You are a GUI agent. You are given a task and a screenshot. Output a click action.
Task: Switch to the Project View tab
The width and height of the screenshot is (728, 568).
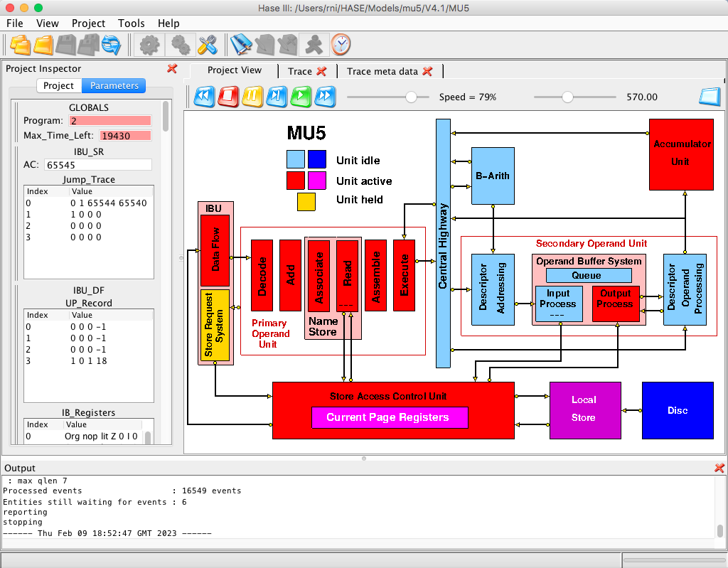(234, 70)
